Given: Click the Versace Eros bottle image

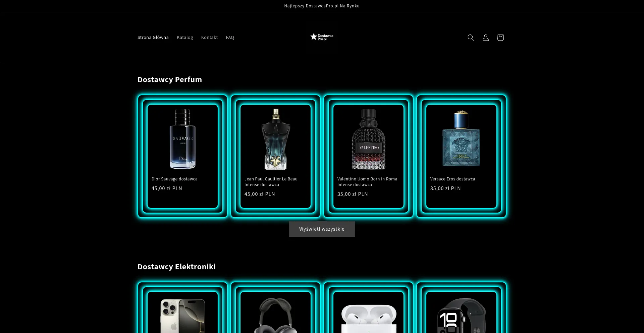Looking at the screenshot, I should (x=461, y=139).
